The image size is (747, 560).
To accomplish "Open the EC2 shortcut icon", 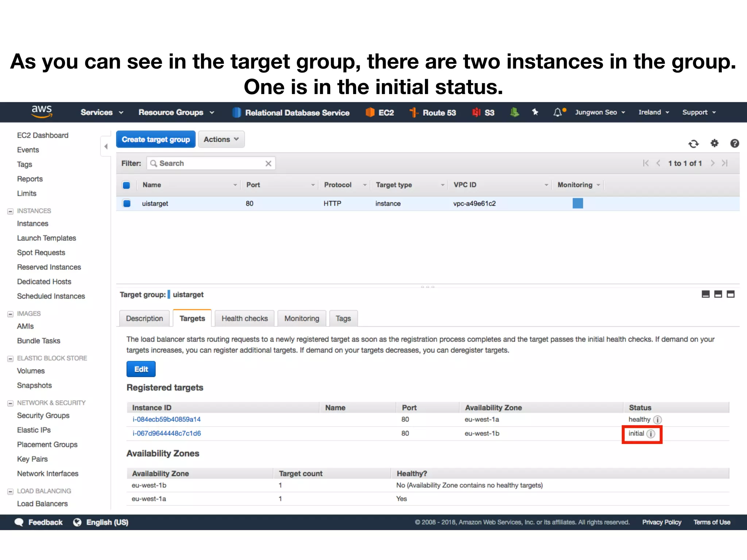I will point(370,112).
